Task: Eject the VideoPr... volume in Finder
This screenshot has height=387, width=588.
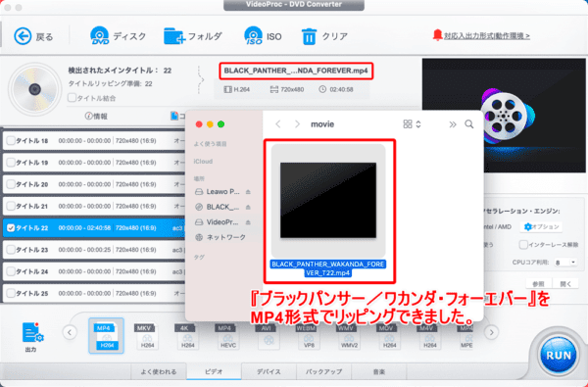Action: point(248,222)
